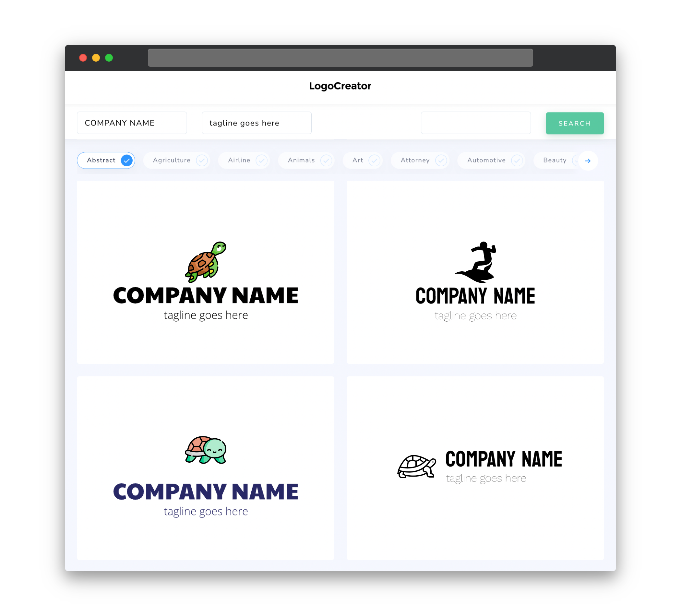Click the Abstract category filter checkmark
The width and height of the screenshot is (681, 616).
point(126,160)
